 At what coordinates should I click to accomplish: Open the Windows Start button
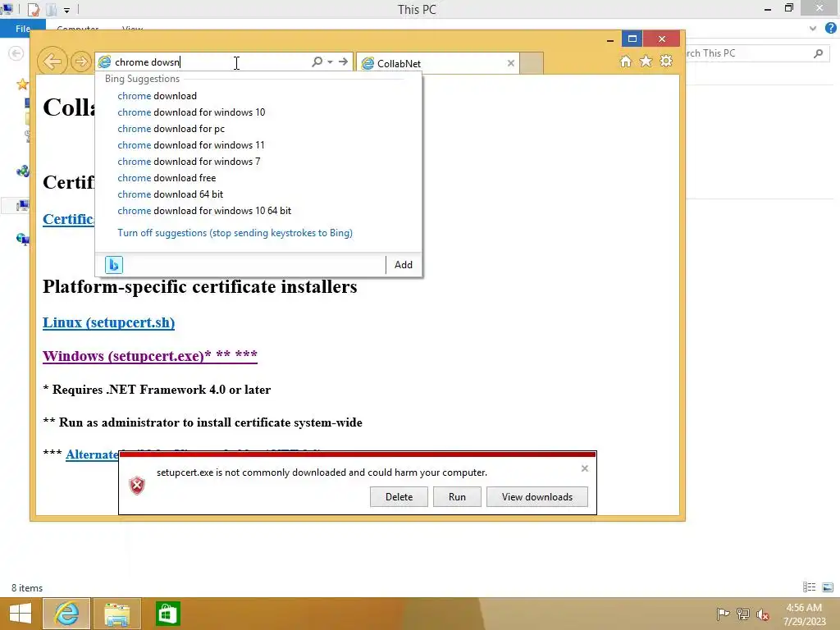21,614
